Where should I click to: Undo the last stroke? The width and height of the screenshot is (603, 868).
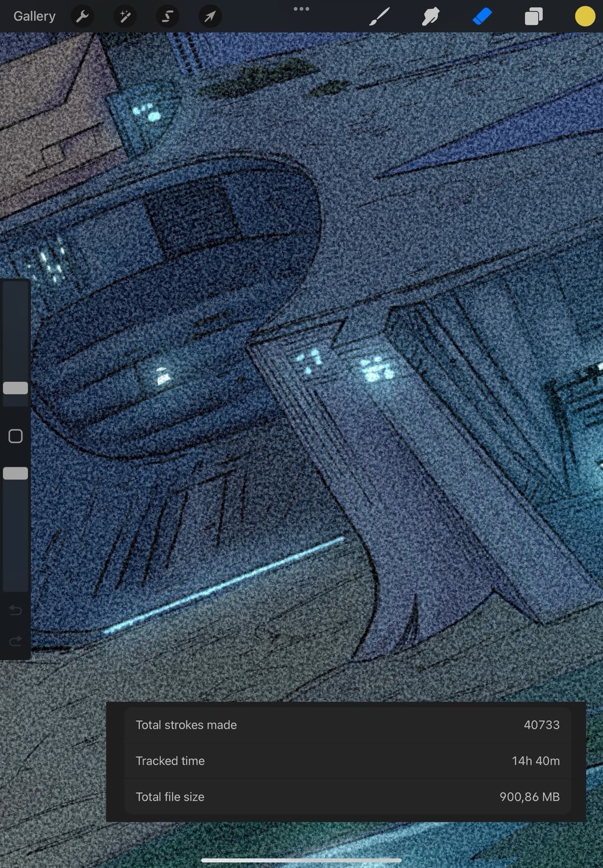tap(16, 611)
